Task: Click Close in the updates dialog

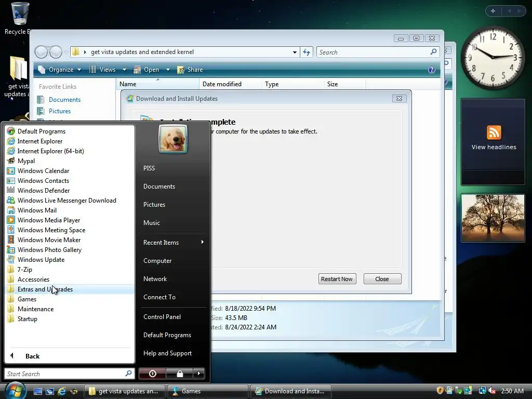Action: coord(382,279)
